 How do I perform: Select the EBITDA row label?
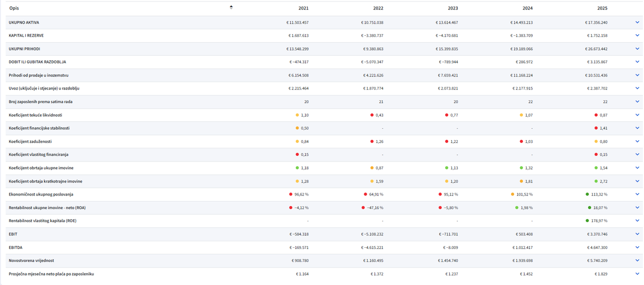click(15, 247)
